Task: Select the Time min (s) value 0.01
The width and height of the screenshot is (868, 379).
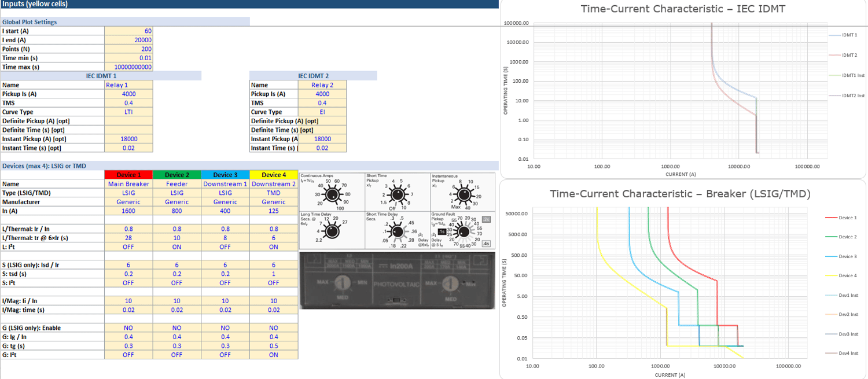Action: click(x=128, y=58)
